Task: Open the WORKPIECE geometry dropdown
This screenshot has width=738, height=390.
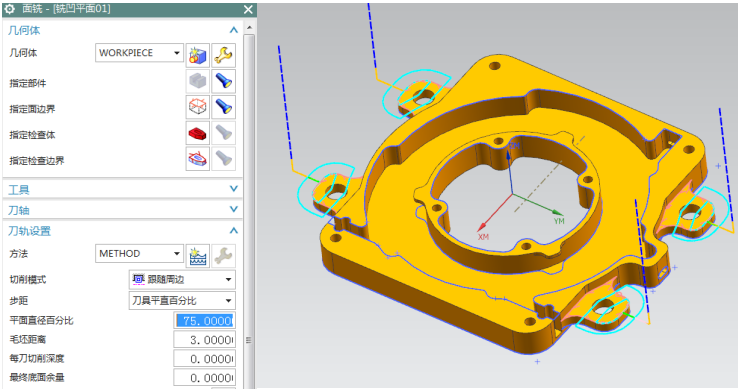Action: 139,53
